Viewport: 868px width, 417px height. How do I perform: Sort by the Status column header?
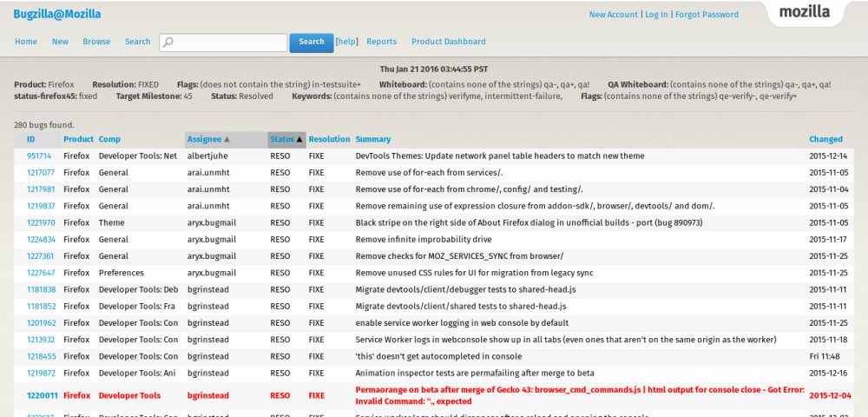282,140
